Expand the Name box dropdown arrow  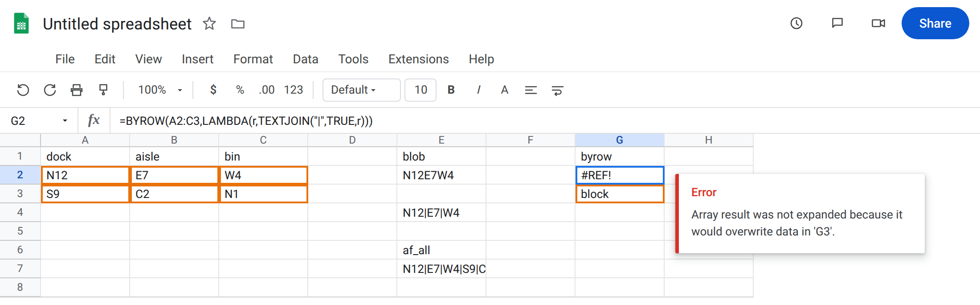pyautogui.click(x=65, y=121)
